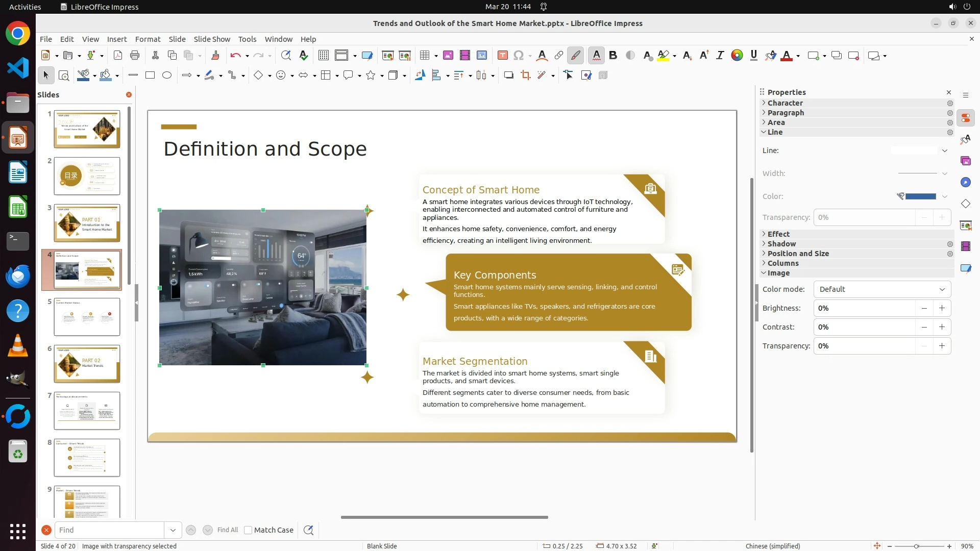Enable the Match Case checkbox

(x=248, y=530)
